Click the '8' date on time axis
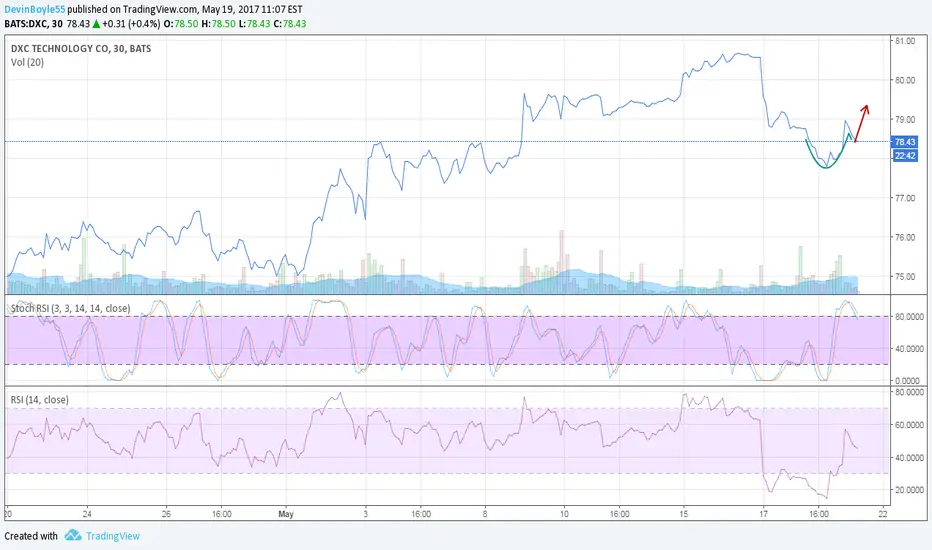This screenshot has height=550, width=932. [x=485, y=514]
